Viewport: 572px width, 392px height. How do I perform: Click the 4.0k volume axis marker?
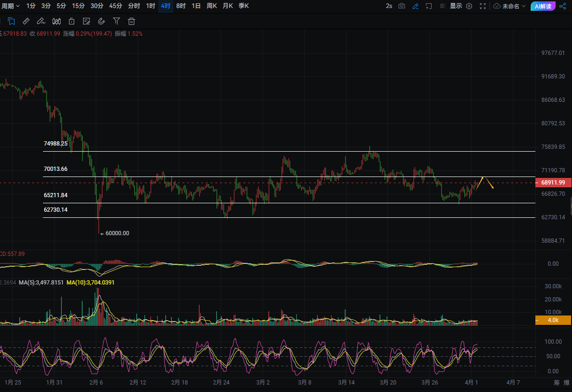[x=553, y=320]
